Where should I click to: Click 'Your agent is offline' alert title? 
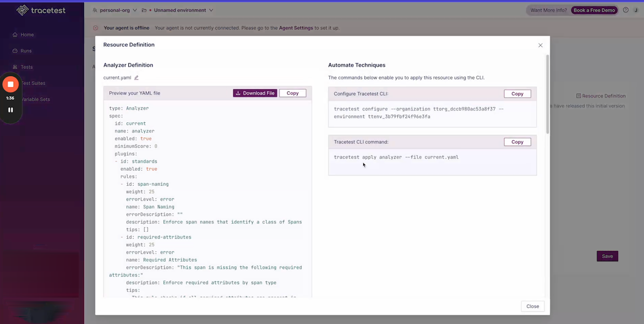click(x=127, y=28)
